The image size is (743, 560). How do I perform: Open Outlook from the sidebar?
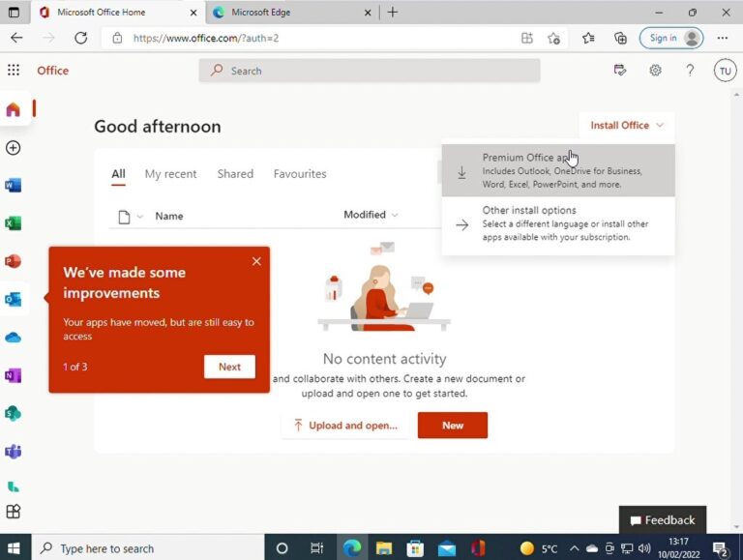pos(14,299)
